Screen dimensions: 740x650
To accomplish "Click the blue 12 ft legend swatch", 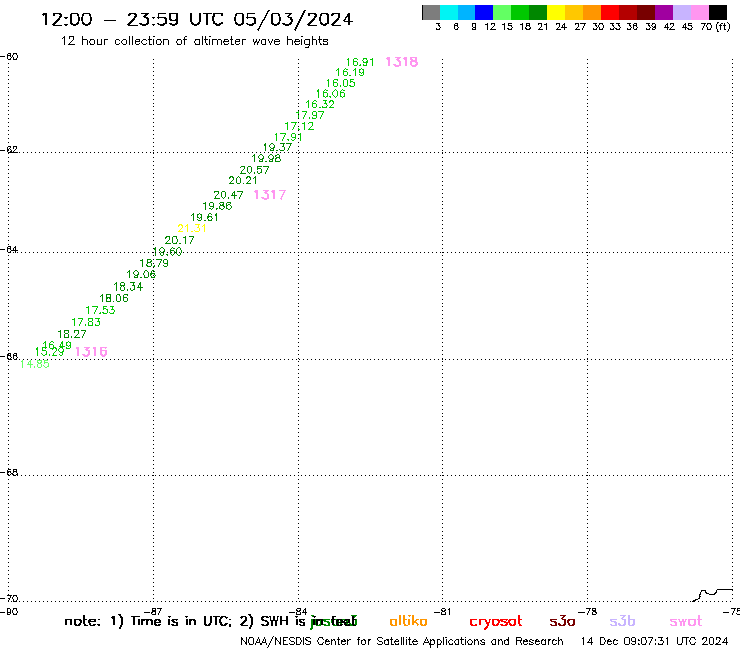I will click(485, 12).
